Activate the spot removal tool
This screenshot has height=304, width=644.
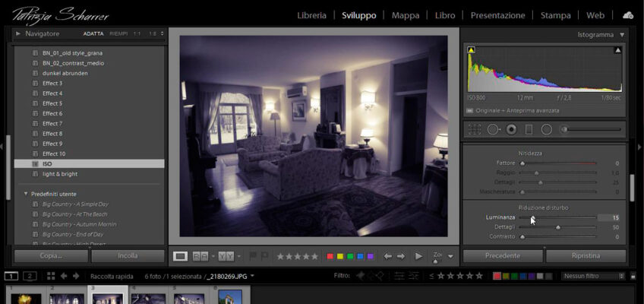pyautogui.click(x=494, y=129)
